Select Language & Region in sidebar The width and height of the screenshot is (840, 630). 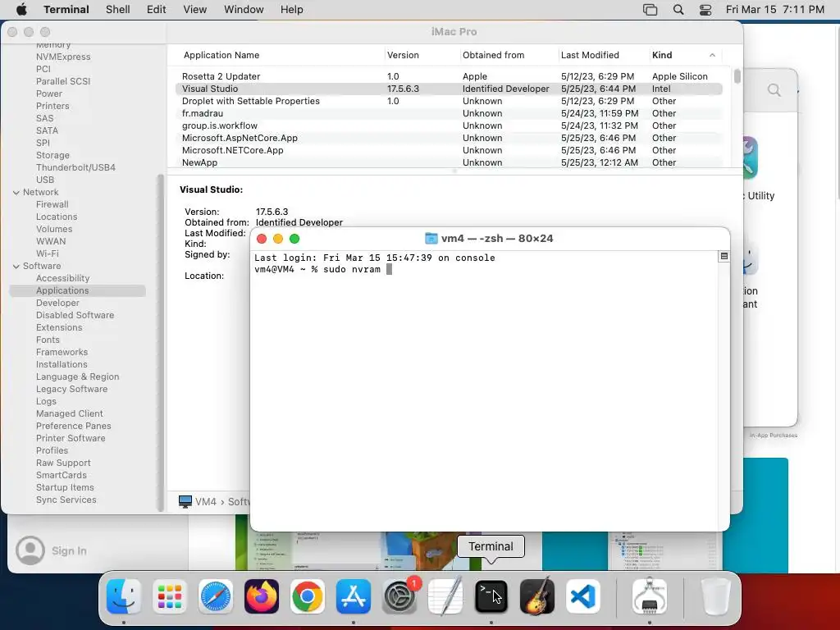pyautogui.click(x=78, y=377)
